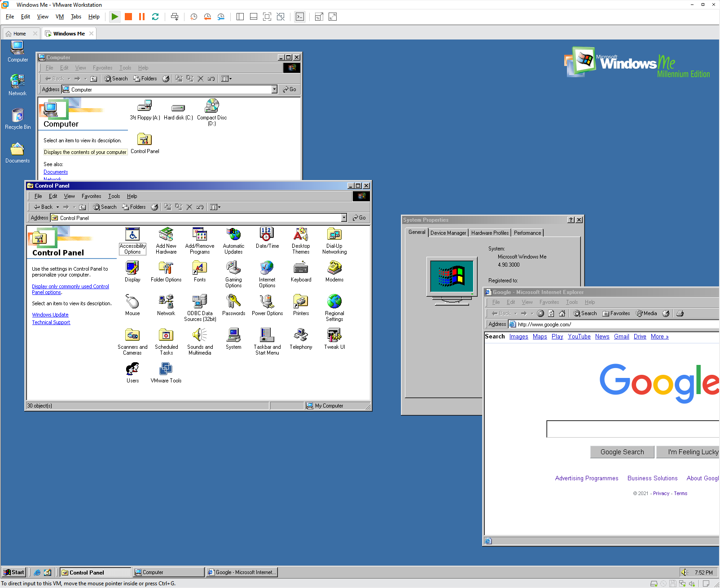The image size is (720, 588).
Task: Switch to Computer taskbar button
Action: [x=169, y=572]
